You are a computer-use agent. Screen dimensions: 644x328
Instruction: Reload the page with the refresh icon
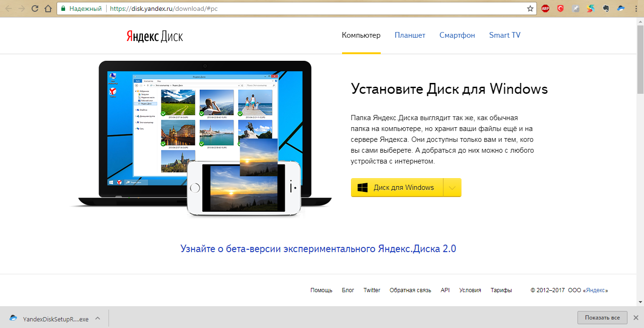(x=35, y=8)
